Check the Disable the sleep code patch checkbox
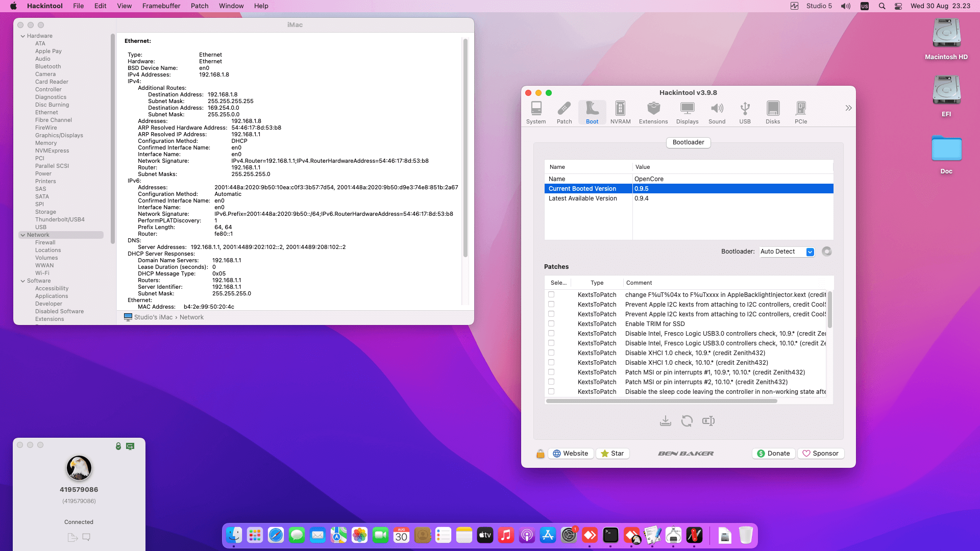This screenshot has width=980, height=551. point(551,392)
